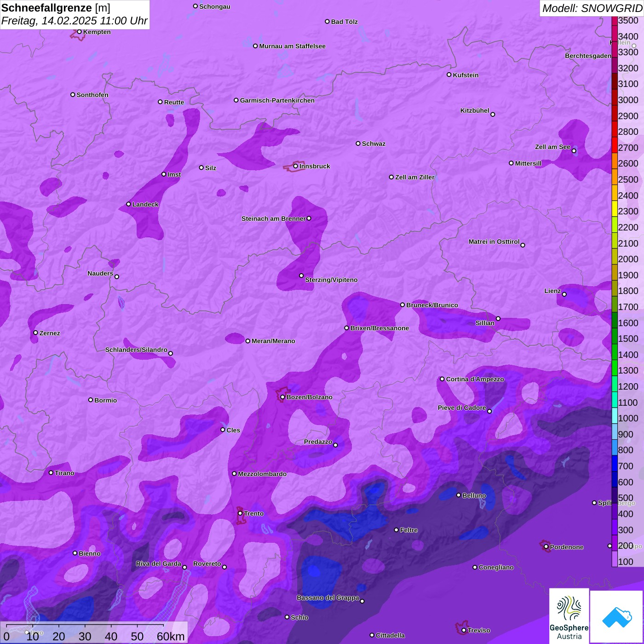Click the Sonthofen label

pos(92,95)
